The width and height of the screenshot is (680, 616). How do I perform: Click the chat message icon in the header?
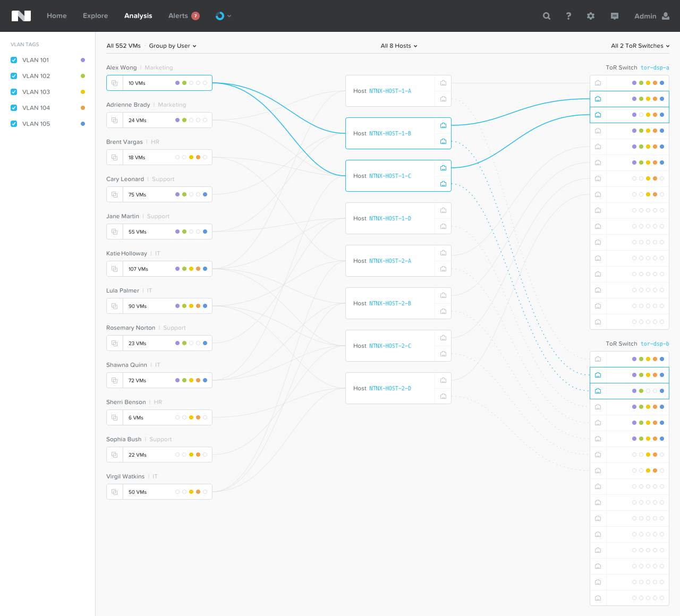click(x=614, y=16)
